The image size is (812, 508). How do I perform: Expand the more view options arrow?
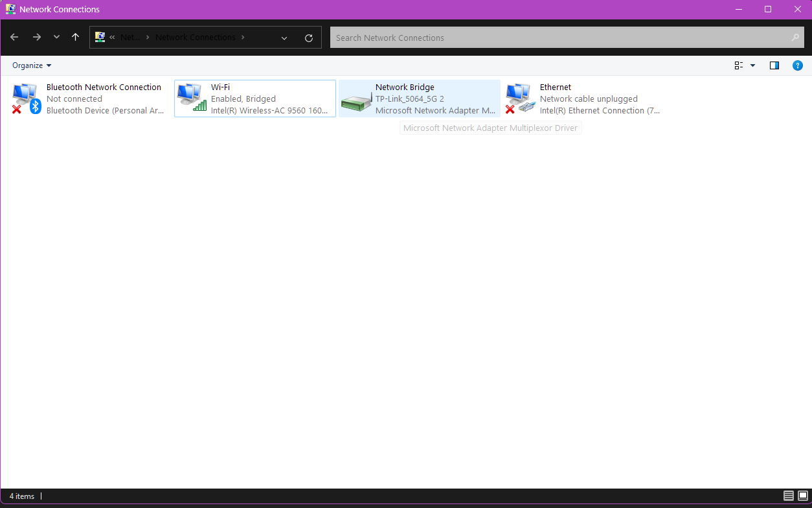tap(752, 65)
